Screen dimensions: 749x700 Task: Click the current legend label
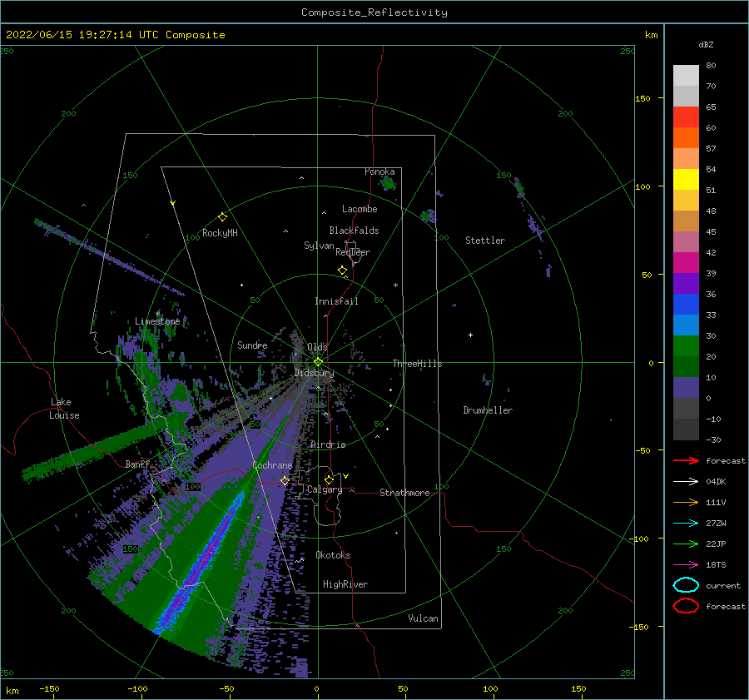pyautogui.click(x=722, y=585)
